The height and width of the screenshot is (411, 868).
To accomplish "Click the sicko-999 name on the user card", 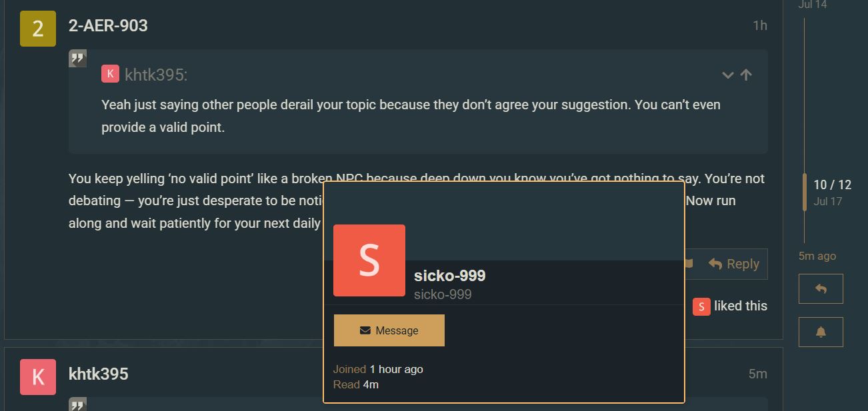I will click(x=449, y=276).
